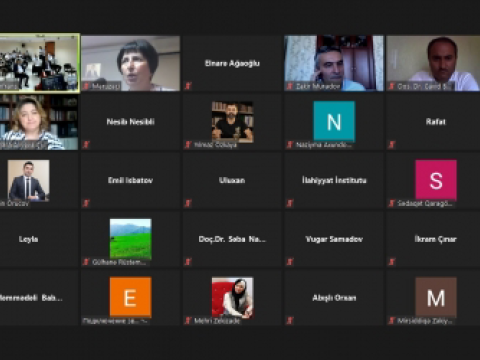Click muted mic icon in İkram Çınar tile
This screenshot has height=360, width=480.
[392, 262]
